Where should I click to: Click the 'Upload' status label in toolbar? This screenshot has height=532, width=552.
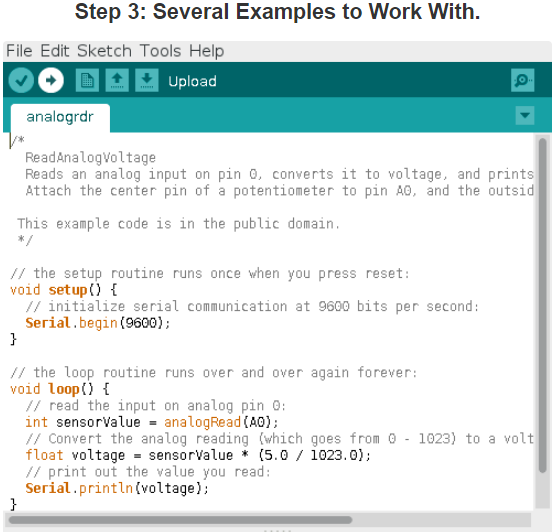pos(192,81)
